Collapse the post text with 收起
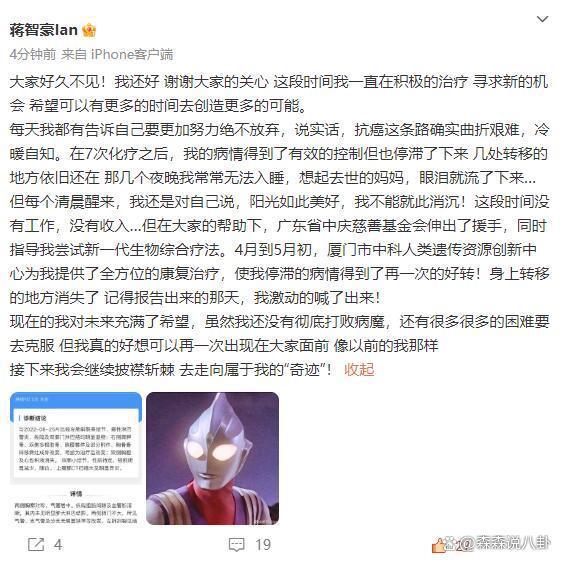Screen dimensions: 562x563 [359, 369]
